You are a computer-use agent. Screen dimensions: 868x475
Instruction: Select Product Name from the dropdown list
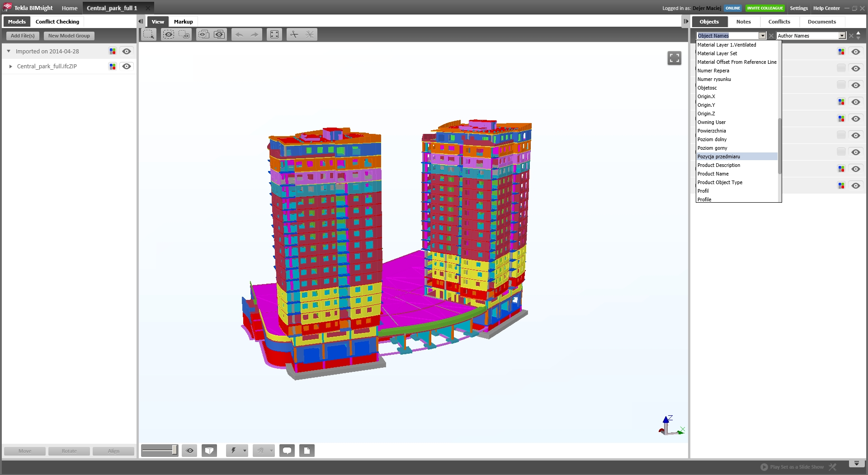713,174
